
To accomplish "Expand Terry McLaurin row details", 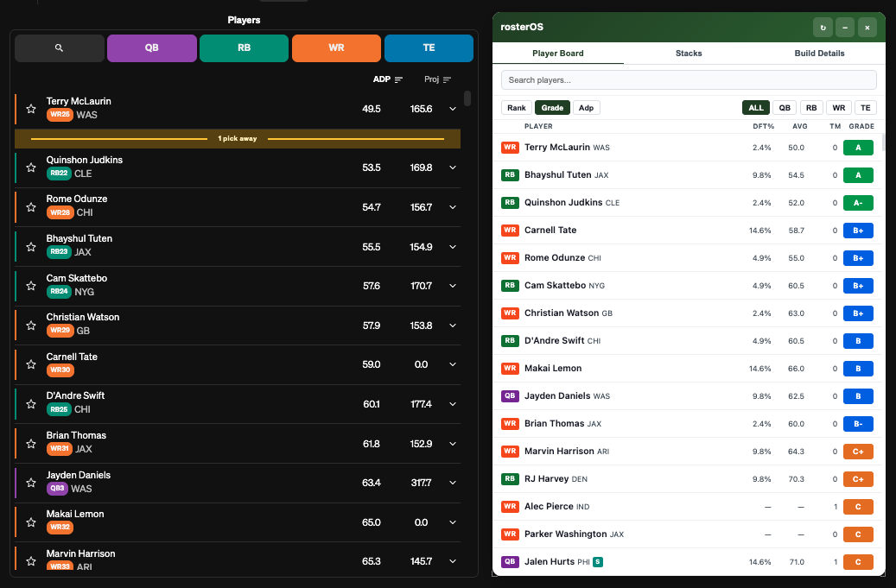I will [x=453, y=109].
